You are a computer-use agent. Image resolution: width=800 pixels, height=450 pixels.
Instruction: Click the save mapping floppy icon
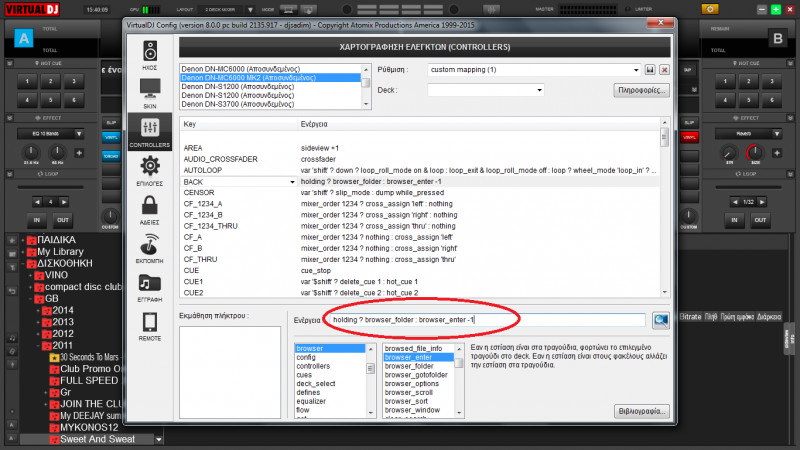point(650,70)
